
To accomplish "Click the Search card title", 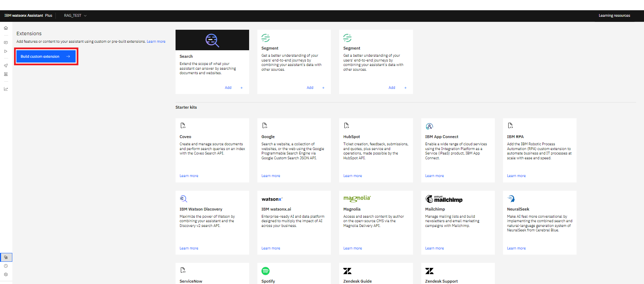I will pos(186,56).
